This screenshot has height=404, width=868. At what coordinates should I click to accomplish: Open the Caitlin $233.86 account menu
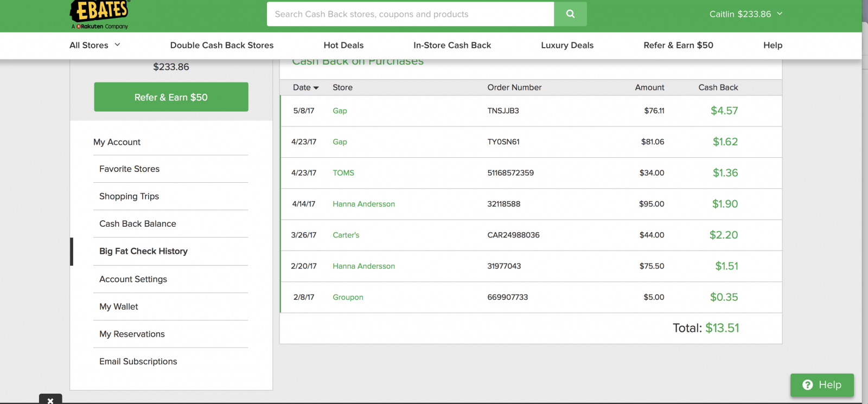click(x=746, y=14)
